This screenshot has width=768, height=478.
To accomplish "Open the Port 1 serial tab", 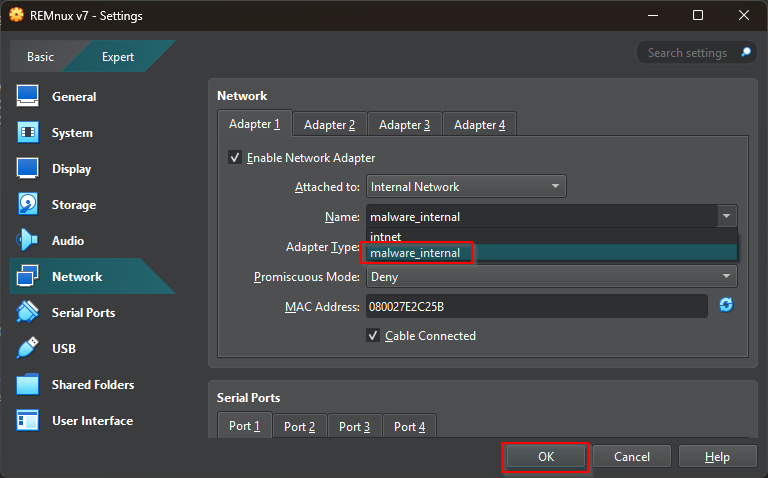I will (244, 426).
